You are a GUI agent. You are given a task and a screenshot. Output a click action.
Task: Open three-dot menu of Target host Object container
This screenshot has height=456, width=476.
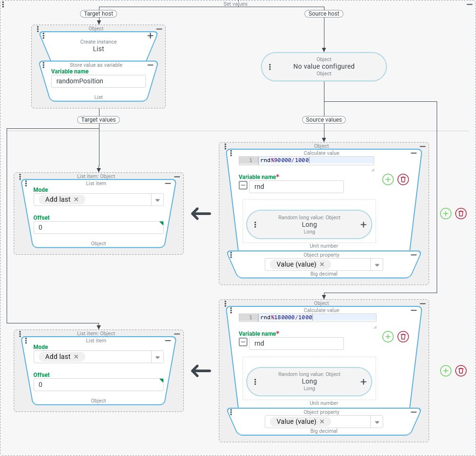37,29
